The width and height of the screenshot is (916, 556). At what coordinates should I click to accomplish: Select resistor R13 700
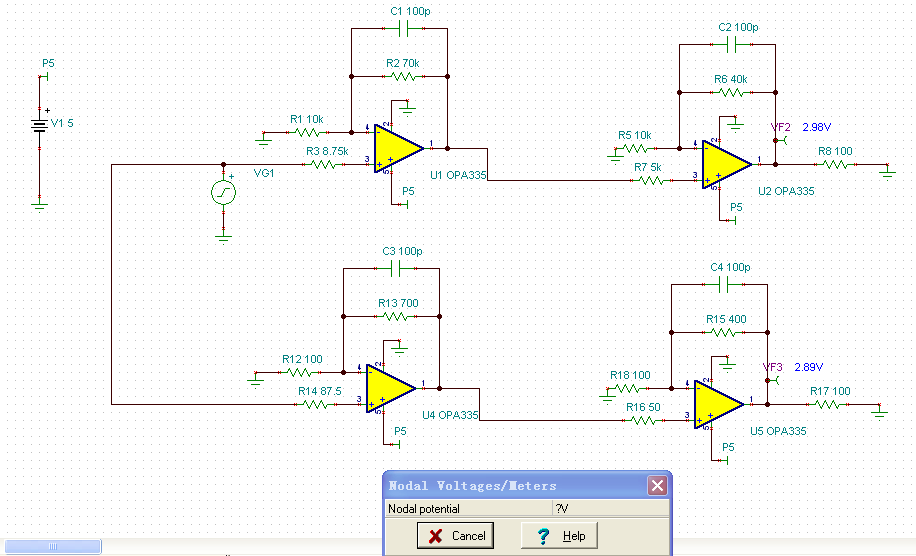(x=395, y=317)
